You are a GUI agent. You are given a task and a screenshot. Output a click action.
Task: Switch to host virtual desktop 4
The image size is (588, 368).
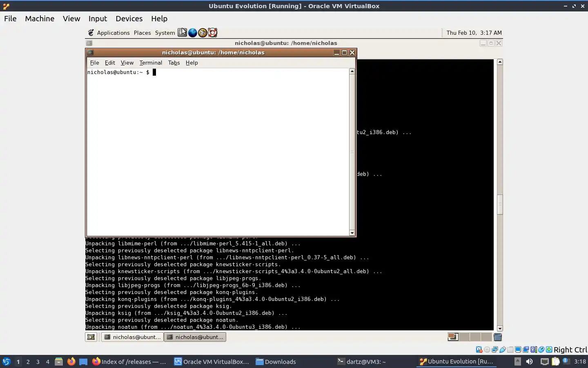click(x=48, y=361)
